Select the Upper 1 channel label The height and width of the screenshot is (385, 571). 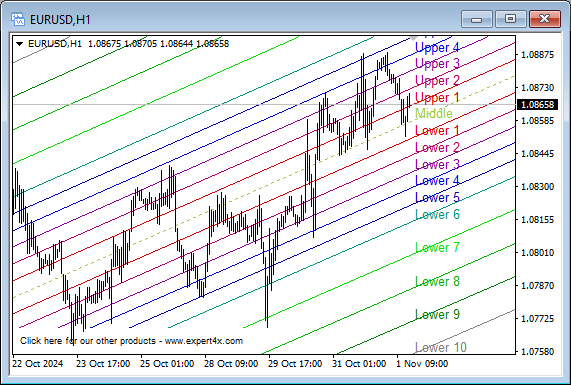tap(437, 97)
